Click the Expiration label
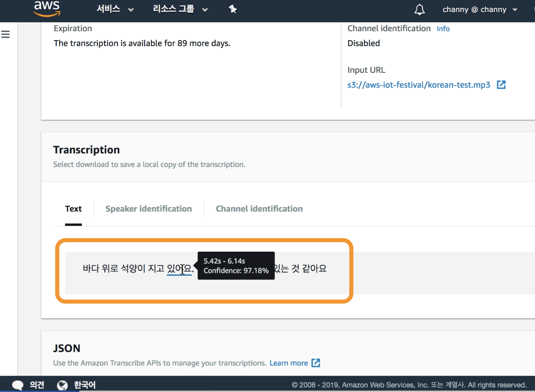The image size is (535, 392). point(73,29)
